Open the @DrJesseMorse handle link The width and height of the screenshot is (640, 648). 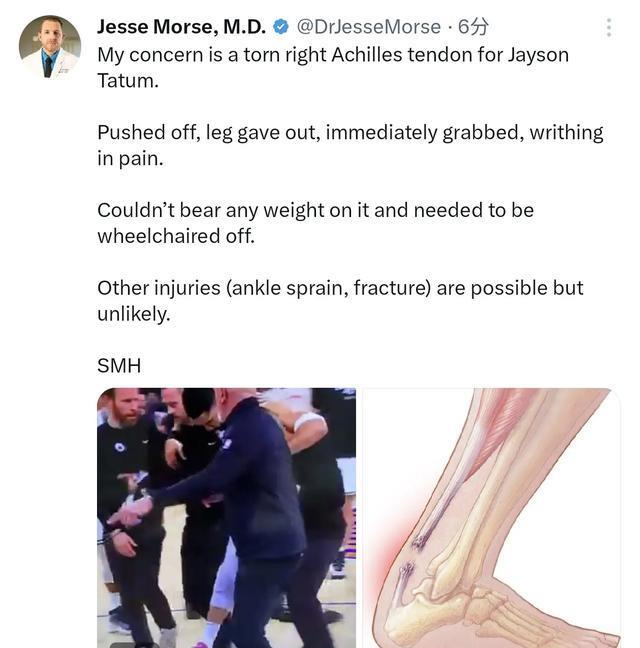coord(369,27)
